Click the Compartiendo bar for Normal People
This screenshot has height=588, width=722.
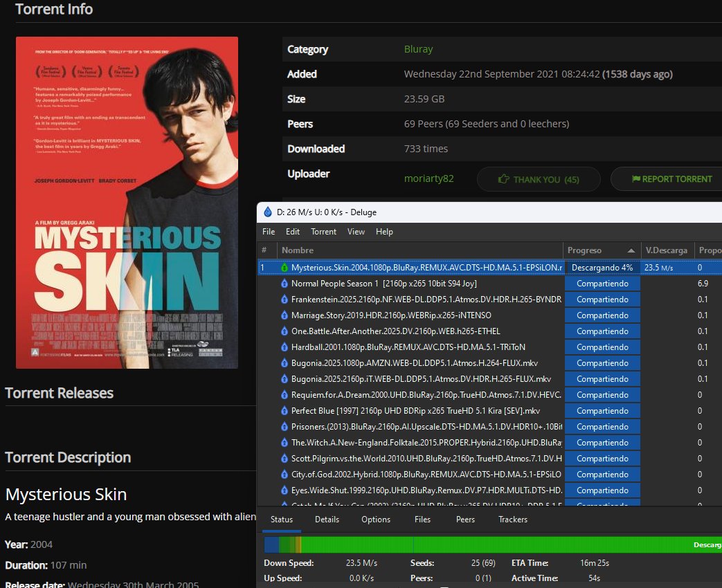(x=602, y=284)
